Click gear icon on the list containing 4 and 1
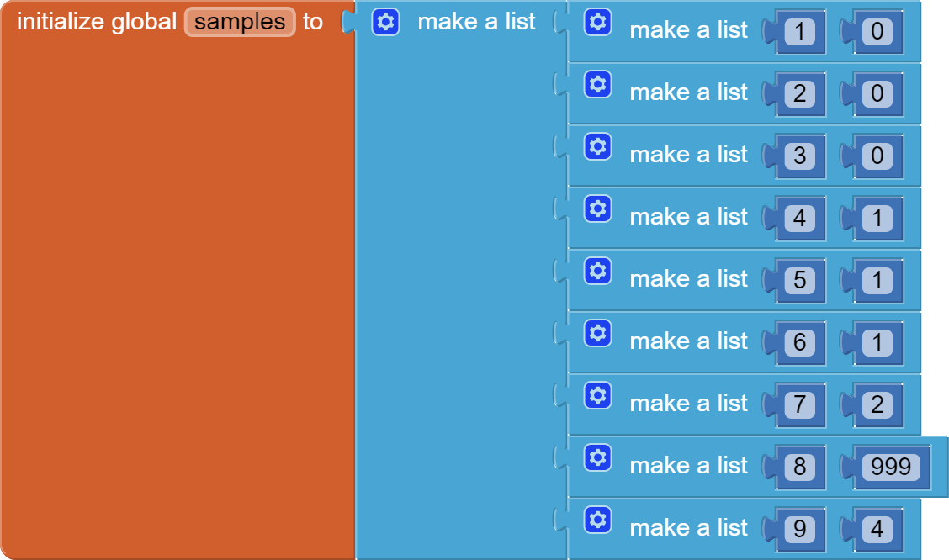Viewport: 949px width, 560px height. click(x=597, y=209)
